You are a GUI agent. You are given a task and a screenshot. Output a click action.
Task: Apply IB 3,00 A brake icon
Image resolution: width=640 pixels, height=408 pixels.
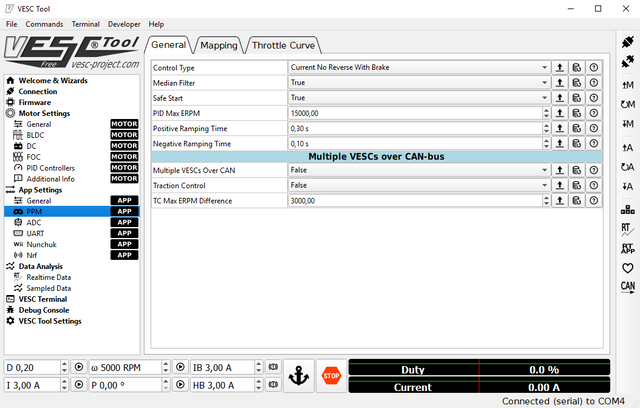coord(273,367)
